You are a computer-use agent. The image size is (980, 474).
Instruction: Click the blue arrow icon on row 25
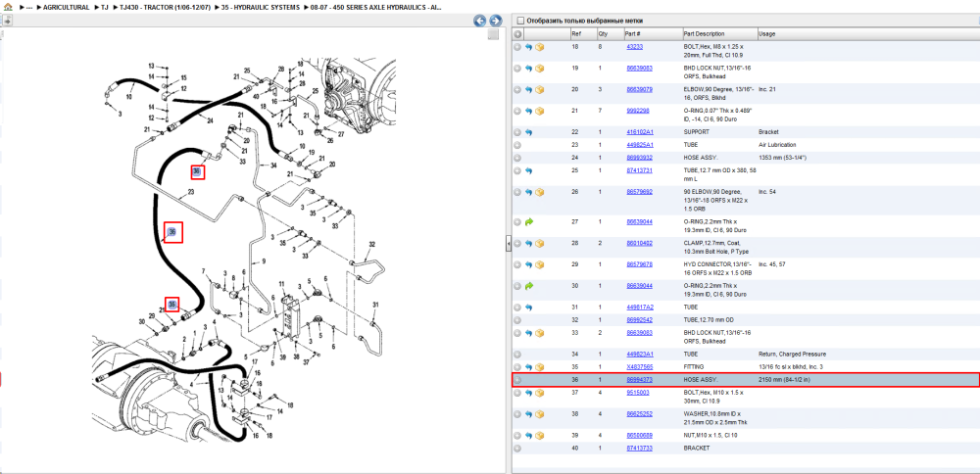528,170
